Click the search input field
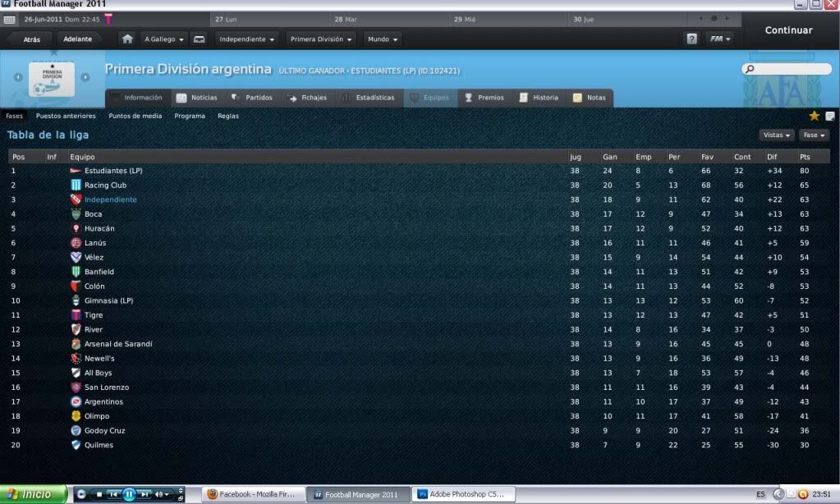The height and width of the screenshot is (504, 840). 787,69
